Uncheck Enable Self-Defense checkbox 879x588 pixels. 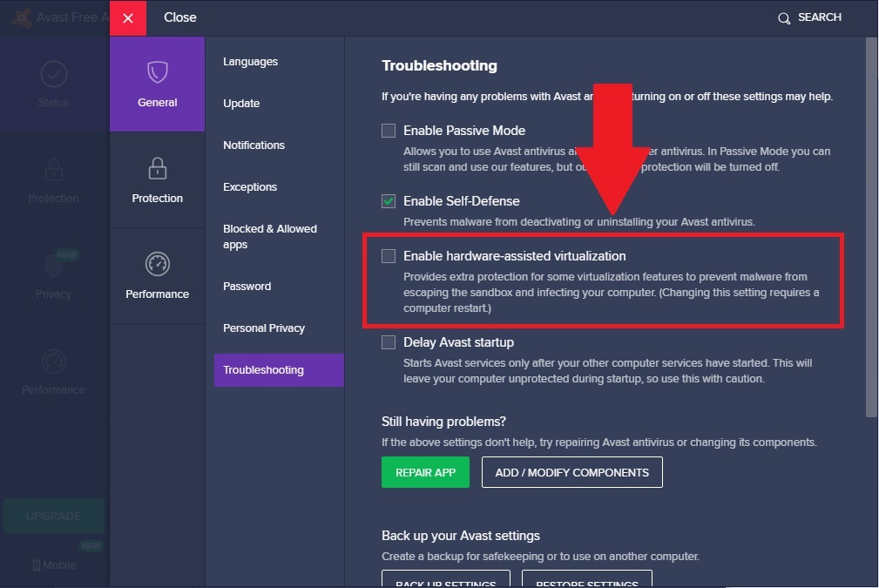389,201
